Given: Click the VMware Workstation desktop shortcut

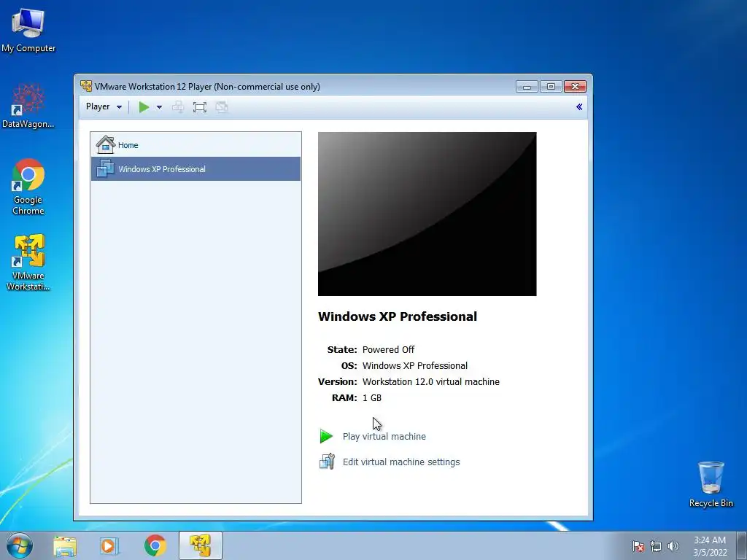Looking at the screenshot, I should click(28, 262).
